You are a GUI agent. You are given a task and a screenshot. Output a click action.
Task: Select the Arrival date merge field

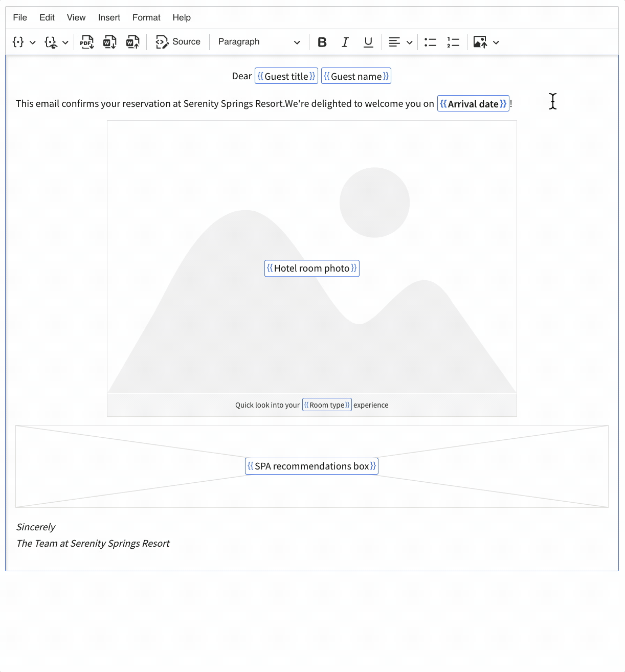click(473, 104)
